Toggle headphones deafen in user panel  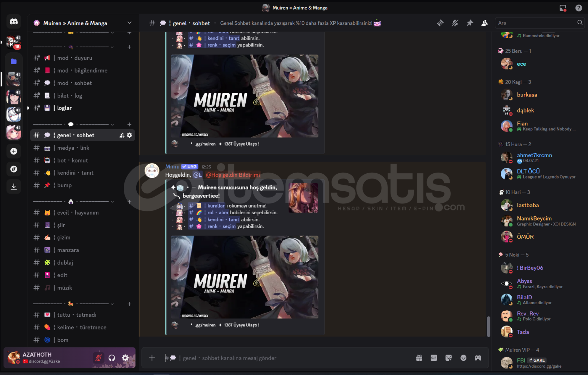point(112,358)
